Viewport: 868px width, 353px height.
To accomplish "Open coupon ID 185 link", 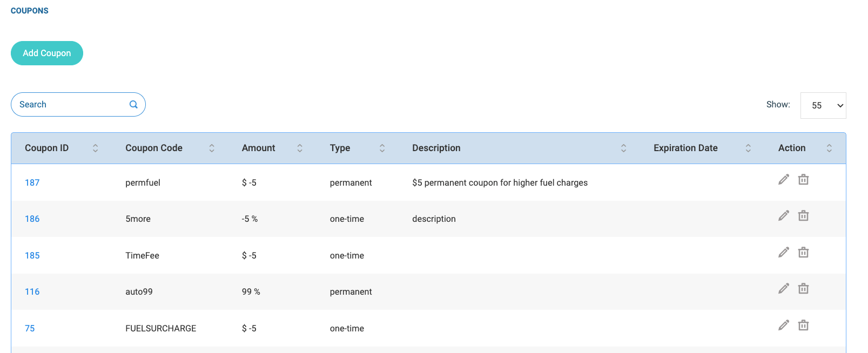I will [32, 256].
